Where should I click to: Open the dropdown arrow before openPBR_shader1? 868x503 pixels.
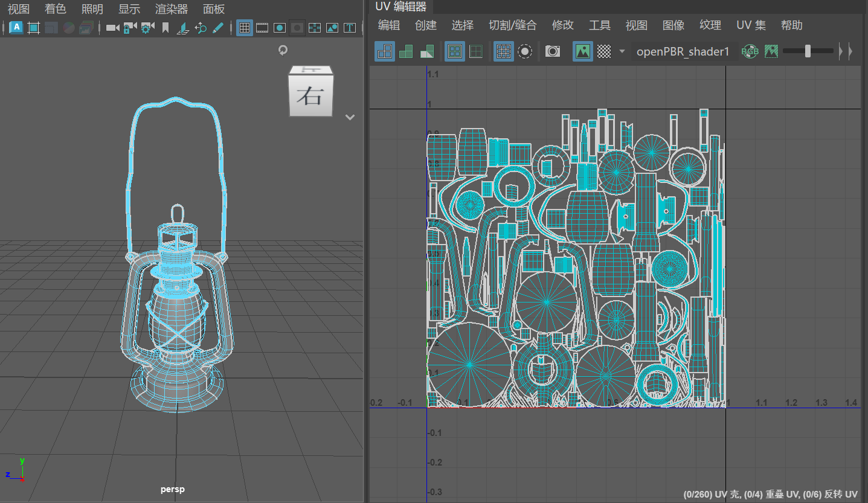(x=622, y=51)
